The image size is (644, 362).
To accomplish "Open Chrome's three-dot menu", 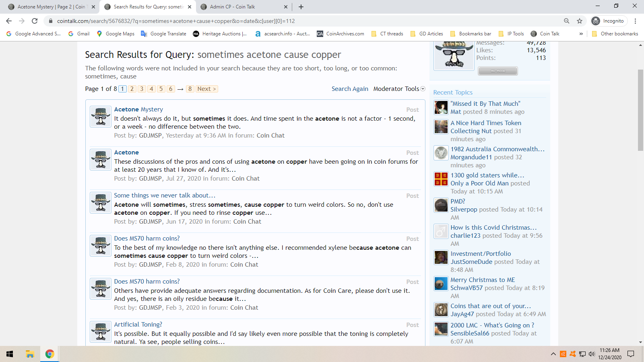I will 636,21.
